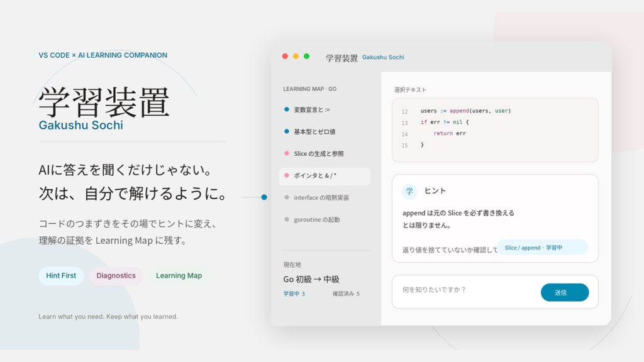The image size is (644, 362).
Task: Click the 現在地 label
Action: [292, 265]
